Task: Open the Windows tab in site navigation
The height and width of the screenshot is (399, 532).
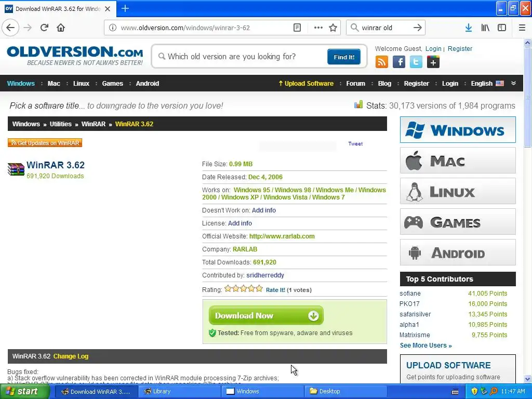Action: pyautogui.click(x=21, y=84)
